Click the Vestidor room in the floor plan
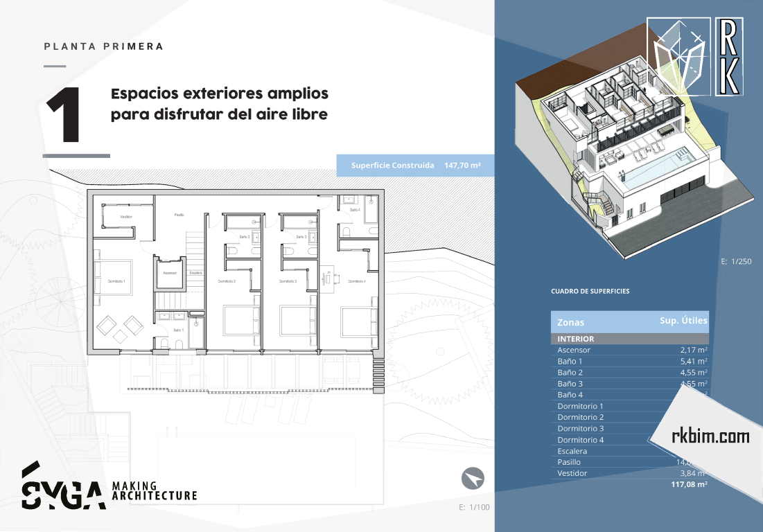 click(125, 217)
